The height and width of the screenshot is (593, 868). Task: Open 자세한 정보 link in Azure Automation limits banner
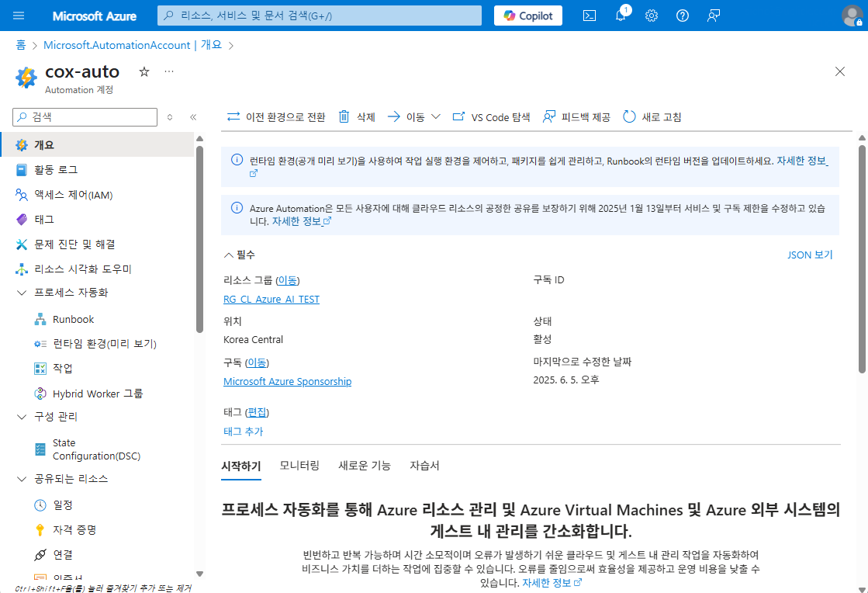tap(301, 221)
